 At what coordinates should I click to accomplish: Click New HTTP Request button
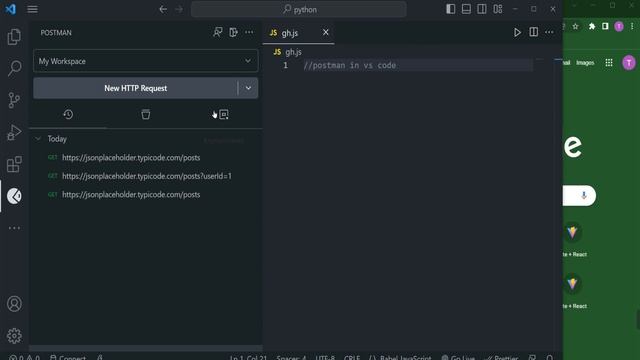tap(136, 88)
